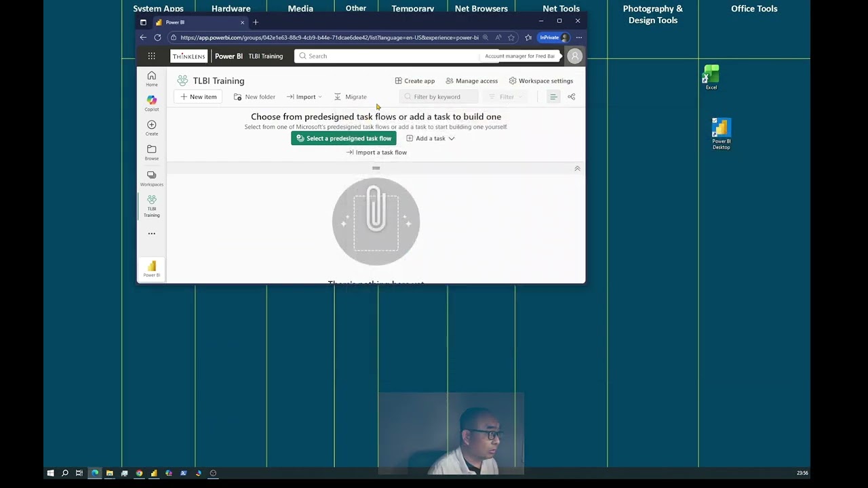Click Create app
Image resolution: width=868 pixels, height=488 pixels.
click(414, 81)
